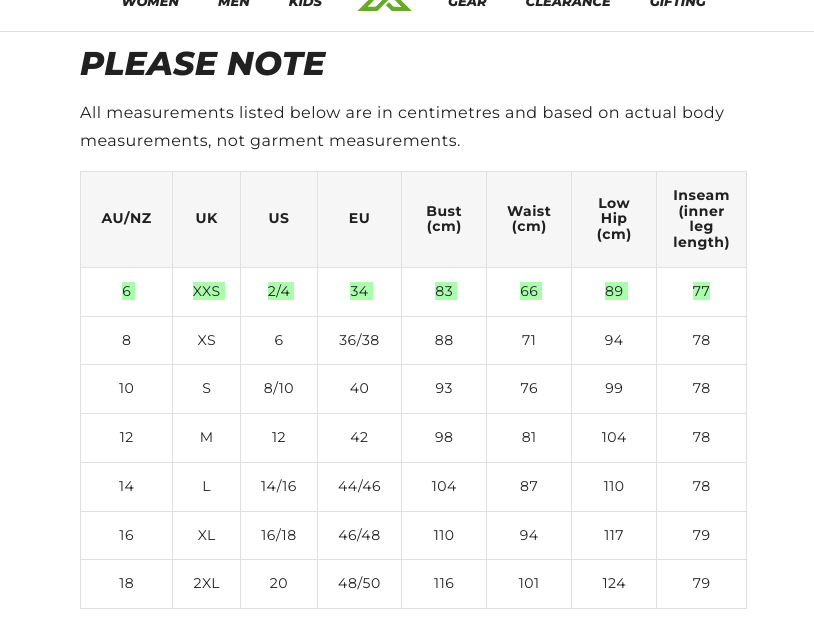Click the Waist (cm) column header
This screenshot has height=627, width=814.
click(529, 219)
